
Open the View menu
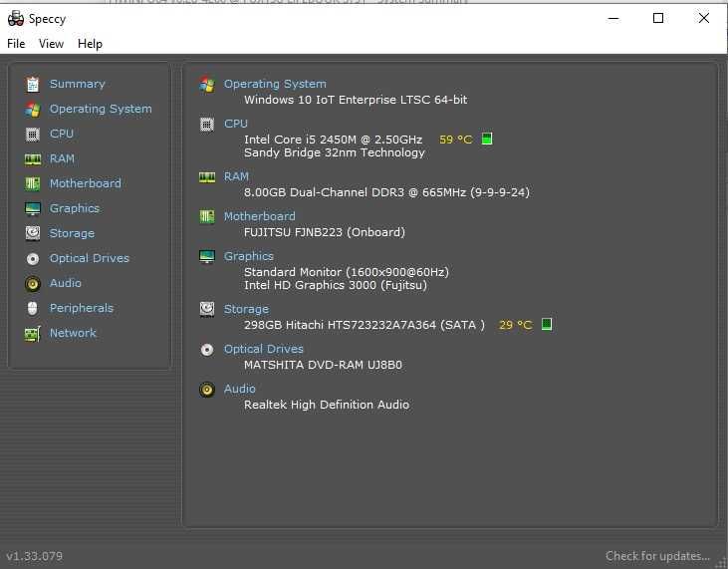click(x=51, y=44)
